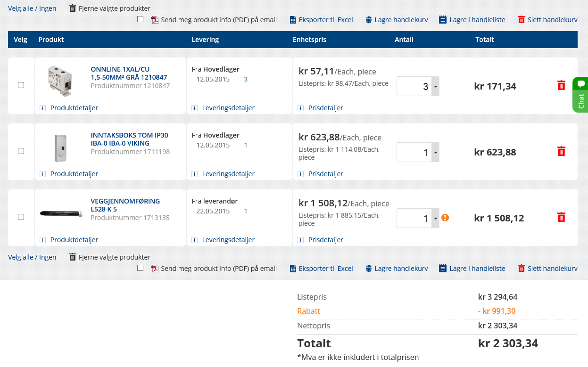Click the quantity field for ONNLINE 1XAL/CU
This screenshot has height=367, width=588.
[x=414, y=86]
